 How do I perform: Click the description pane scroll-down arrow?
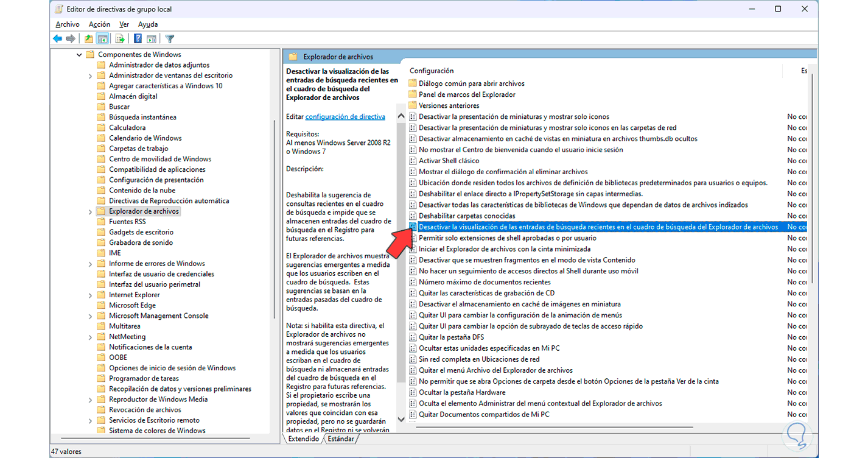[401, 419]
